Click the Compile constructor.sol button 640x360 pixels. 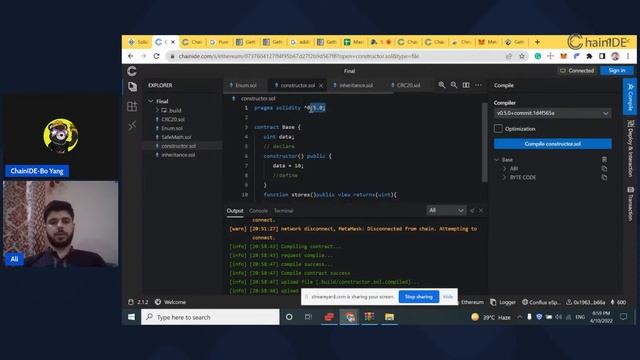[x=553, y=144]
